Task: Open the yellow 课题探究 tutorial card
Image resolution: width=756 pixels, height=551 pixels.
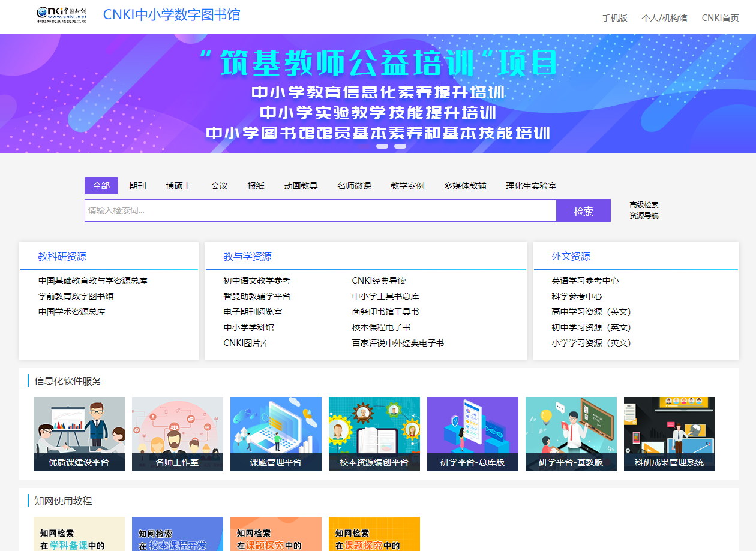Action: 374,534
